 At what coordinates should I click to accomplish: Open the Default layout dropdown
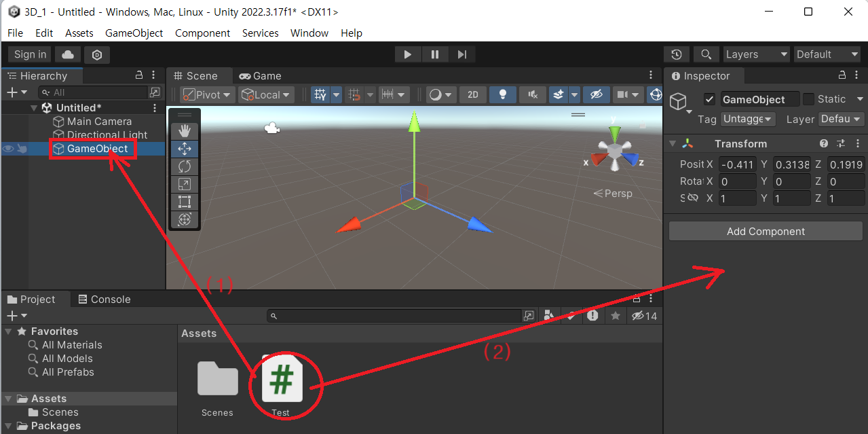point(827,54)
